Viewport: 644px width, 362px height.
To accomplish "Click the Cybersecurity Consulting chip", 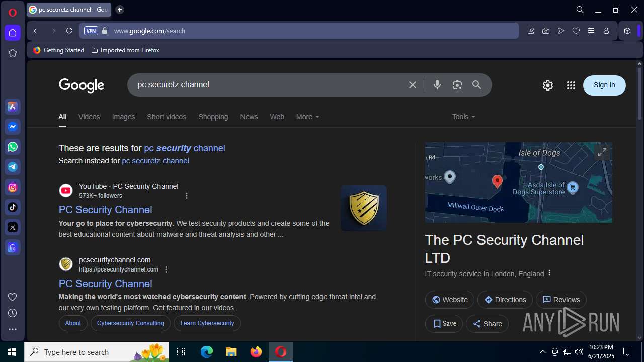I will (x=130, y=323).
